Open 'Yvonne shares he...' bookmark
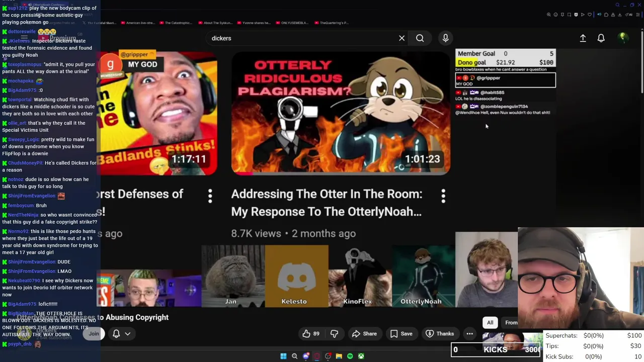Viewport: 644px width, 362px height. (253, 23)
